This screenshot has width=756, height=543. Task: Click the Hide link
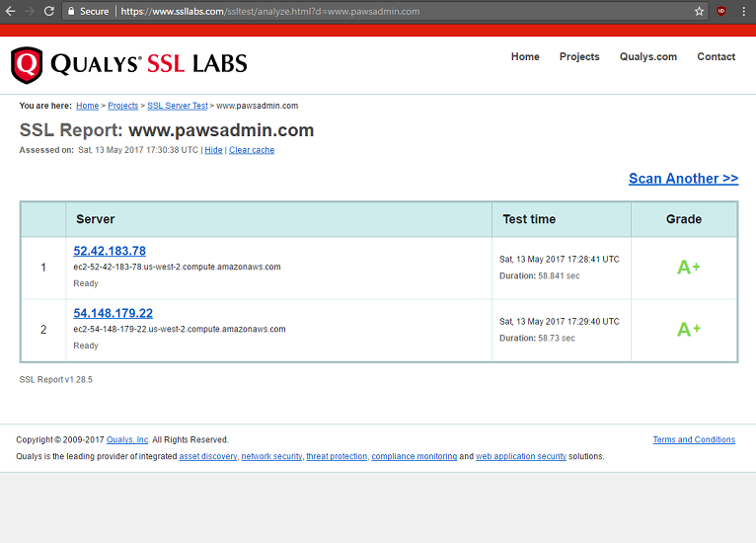pos(213,150)
